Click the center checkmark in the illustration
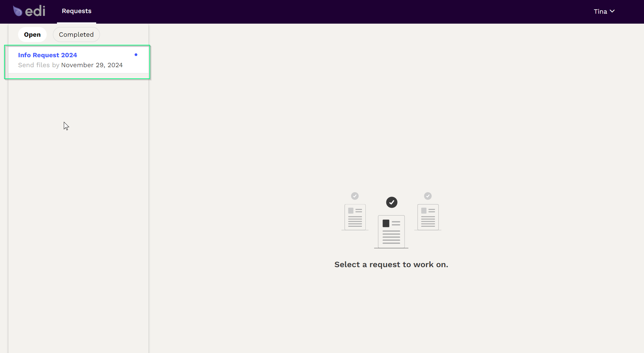644x353 pixels. pyautogui.click(x=392, y=202)
